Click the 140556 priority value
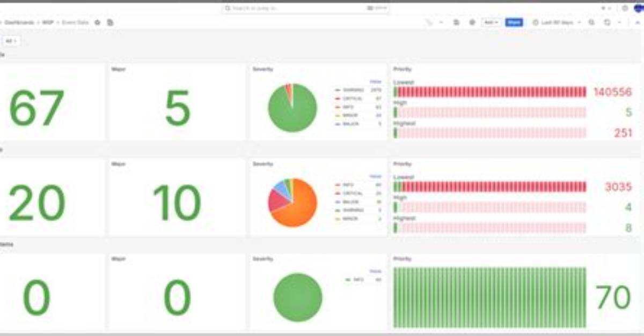Image resolution: width=644 pixels, height=336 pixels. 612,92
